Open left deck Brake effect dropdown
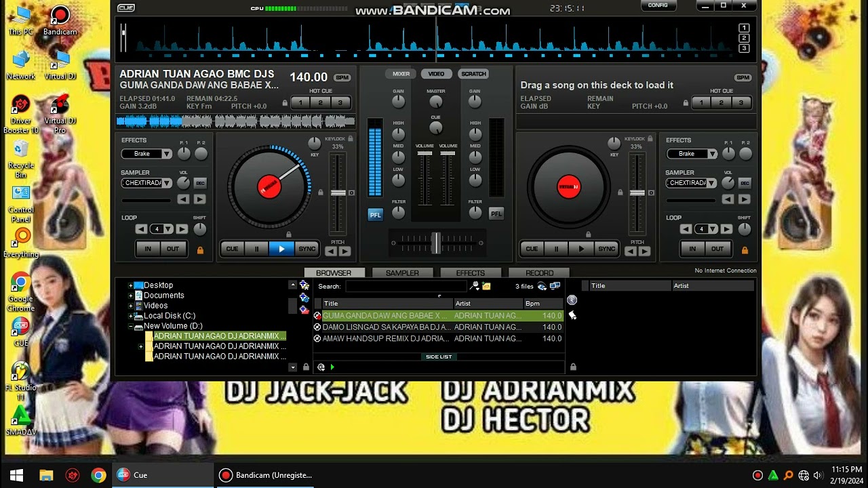Screen dimensions: 868x488 coord(167,154)
